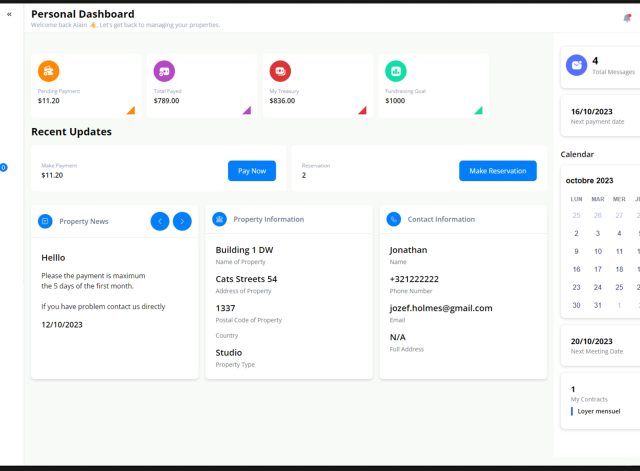
Task: Click the red My Treasury icon
Action: coord(280,71)
